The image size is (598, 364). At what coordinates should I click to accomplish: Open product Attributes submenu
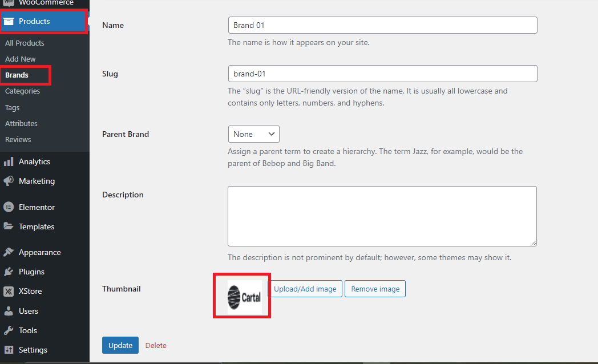pyautogui.click(x=21, y=123)
